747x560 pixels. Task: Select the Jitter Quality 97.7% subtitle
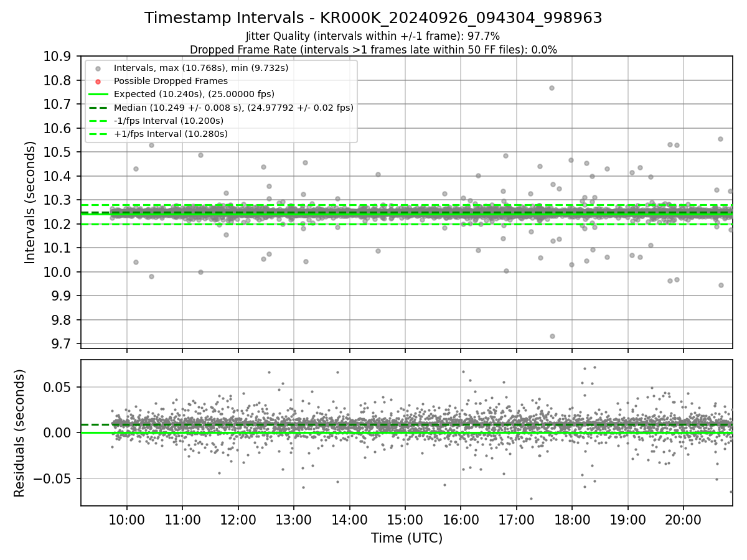click(373, 36)
